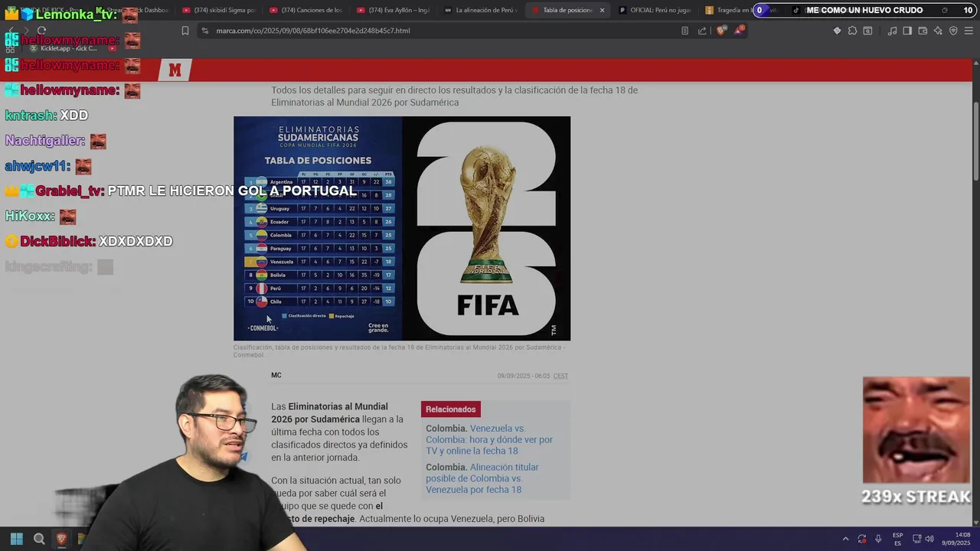The width and height of the screenshot is (980, 551).
Task: Open the extensions puzzle icon
Action: 852,31
